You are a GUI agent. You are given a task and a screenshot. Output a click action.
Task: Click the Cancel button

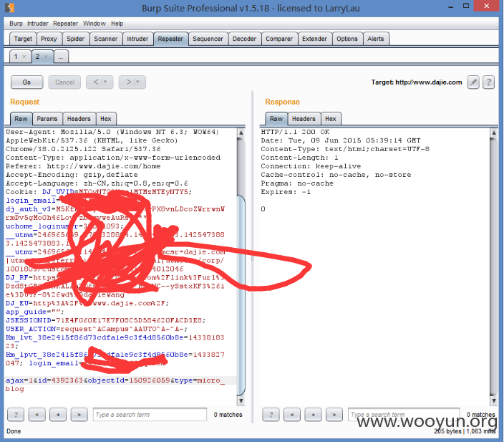pyautogui.click(x=64, y=82)
